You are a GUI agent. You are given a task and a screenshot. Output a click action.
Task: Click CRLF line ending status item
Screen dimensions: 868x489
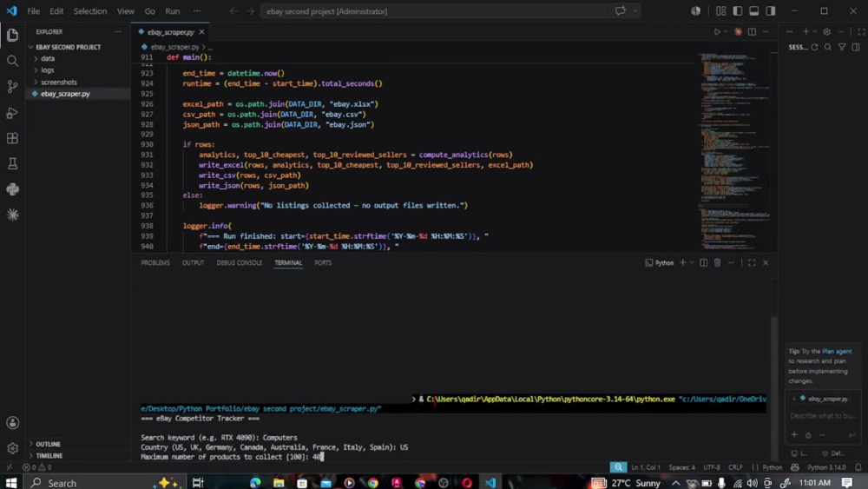click(736, 467)
